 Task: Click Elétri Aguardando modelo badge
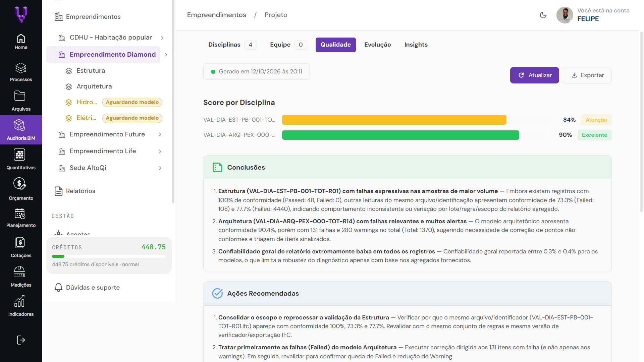(x=132, y=118)
